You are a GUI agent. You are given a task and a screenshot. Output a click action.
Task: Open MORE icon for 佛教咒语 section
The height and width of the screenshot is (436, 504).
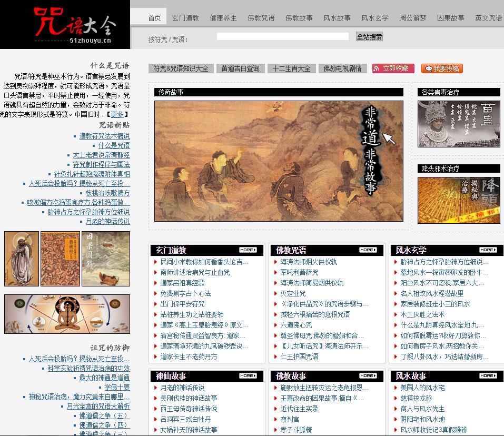[x=368, y=250]
